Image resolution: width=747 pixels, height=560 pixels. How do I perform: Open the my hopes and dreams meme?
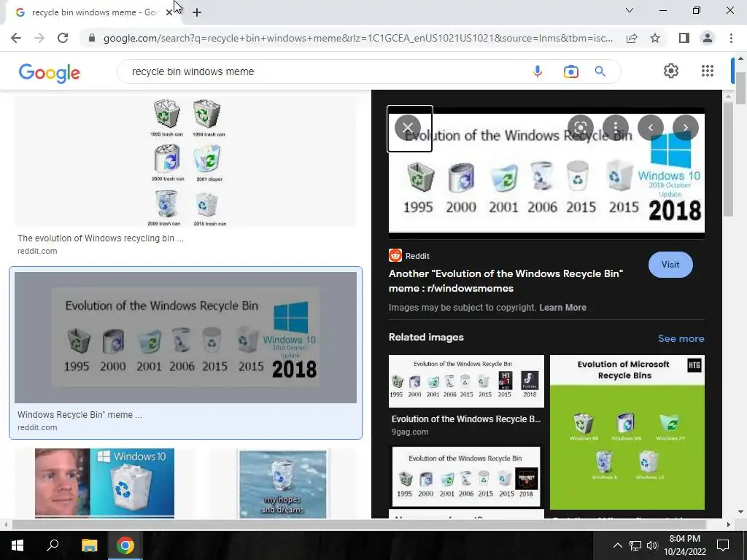[x=283, y=484]
